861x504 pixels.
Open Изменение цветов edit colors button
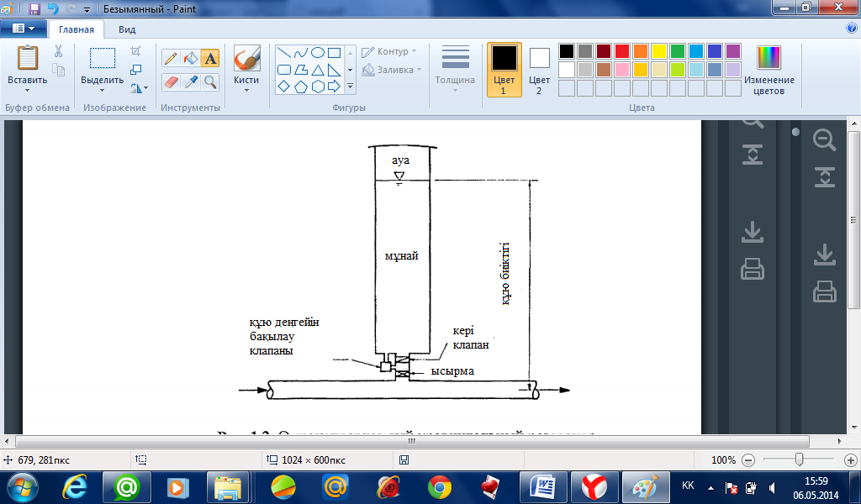[769, 71]
